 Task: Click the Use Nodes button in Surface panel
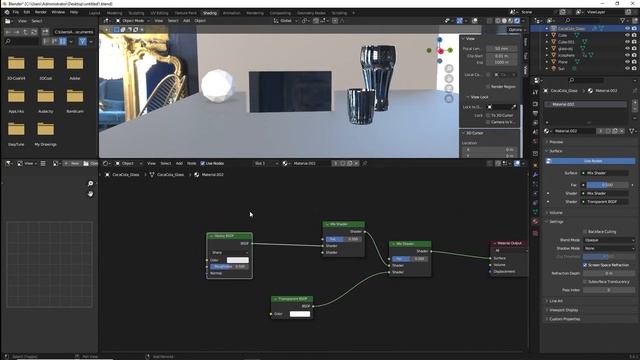click(x=590, y=161)
